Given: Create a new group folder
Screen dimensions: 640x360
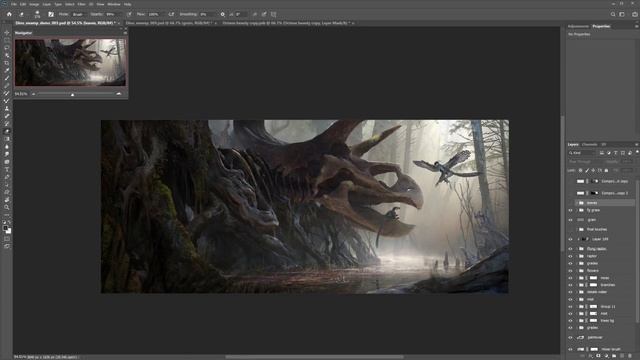Looking at the screenshot, I should point(614,356).
